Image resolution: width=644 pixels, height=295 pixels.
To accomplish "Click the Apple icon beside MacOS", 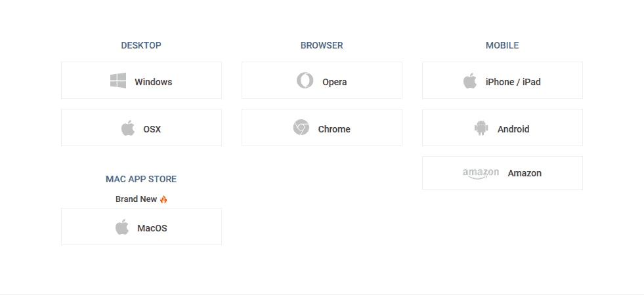I will [x=122, y=227].
